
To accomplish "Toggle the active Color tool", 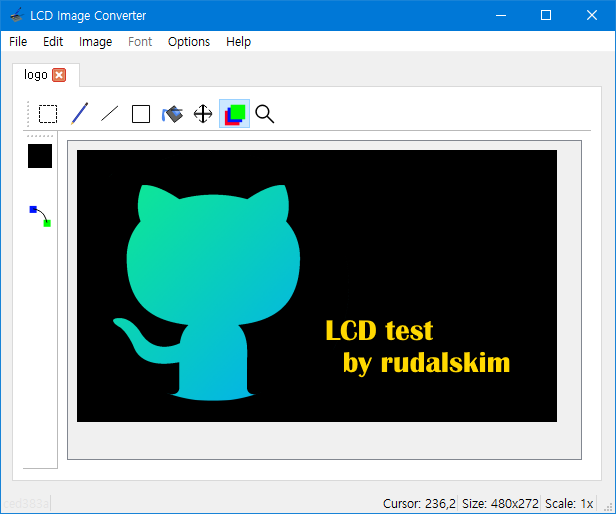I will pyautogui.click(x=235, y=114).
